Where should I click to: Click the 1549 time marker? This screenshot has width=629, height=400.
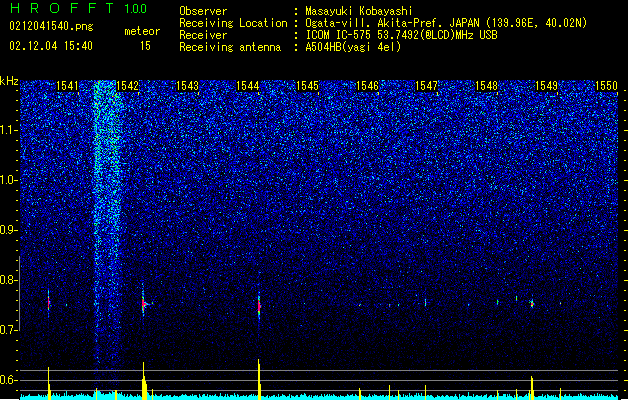(x=546, y=86)
